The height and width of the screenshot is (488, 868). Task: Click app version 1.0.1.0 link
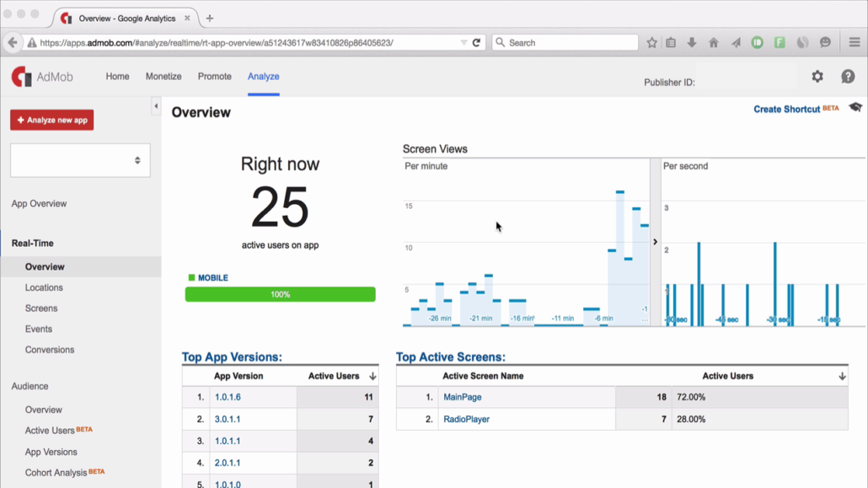(x=228, y=484)
